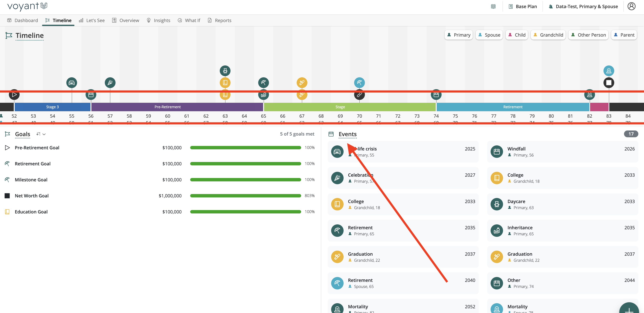The height and width of the screenshot is (313, 644).
Task: Toggle the Primary person filter
Action: (459, 35)
